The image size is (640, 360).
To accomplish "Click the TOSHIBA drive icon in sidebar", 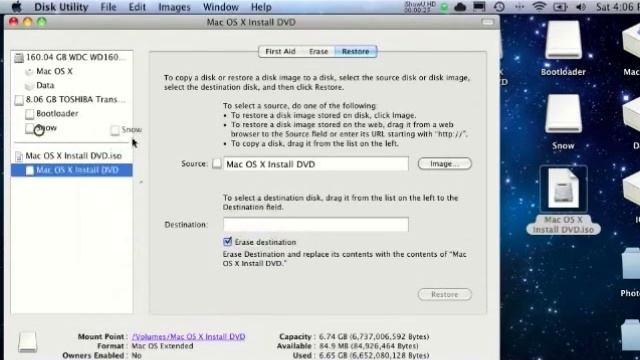I will (19, 100).
